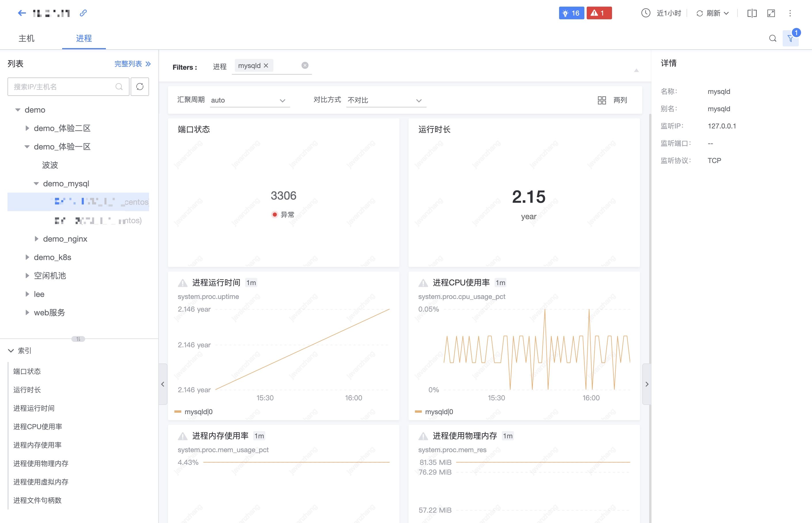The width and height of the screenshot is (812, 523).
Task: Open the blue insights badge showing 16
Action: coord(571,13)
